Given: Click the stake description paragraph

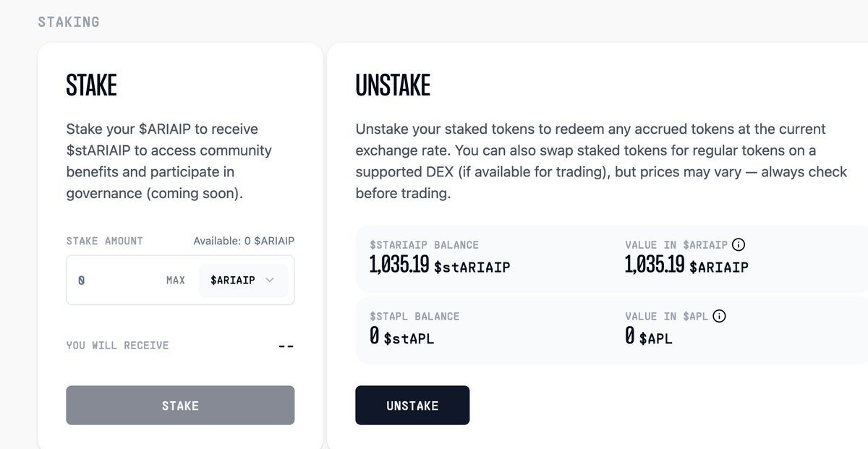Looking at the screenshot, I should [169, 161].
